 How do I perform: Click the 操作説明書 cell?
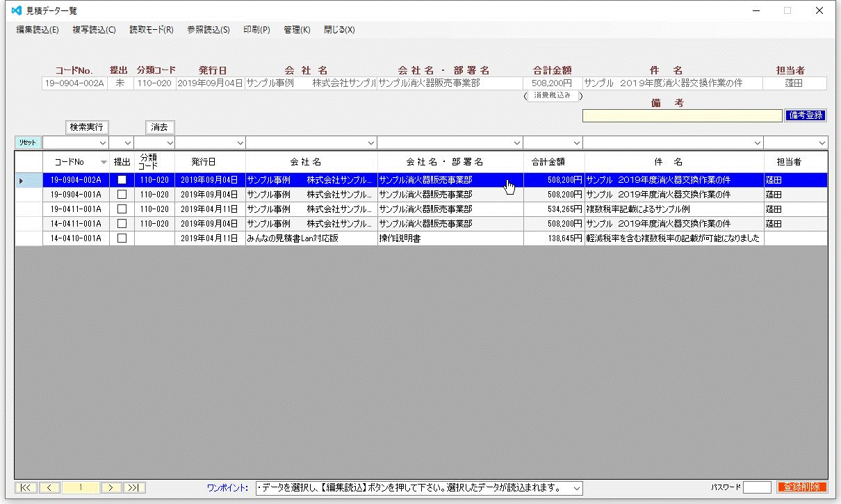[450, 238]
